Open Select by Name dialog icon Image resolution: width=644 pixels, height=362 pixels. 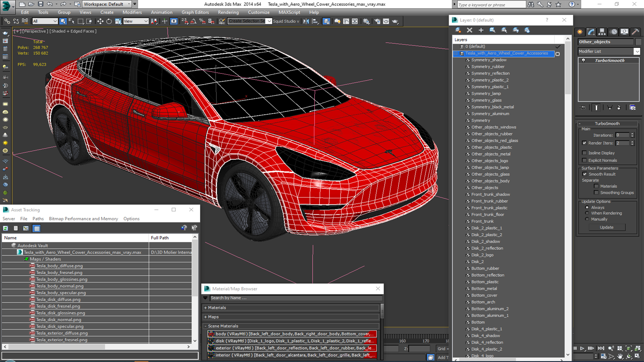(71, 21)
